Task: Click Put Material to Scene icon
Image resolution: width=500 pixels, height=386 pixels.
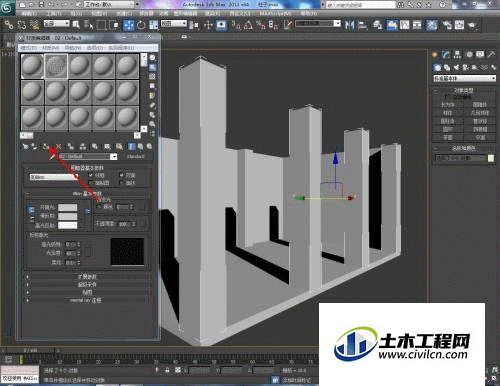Action: [34, 146]
